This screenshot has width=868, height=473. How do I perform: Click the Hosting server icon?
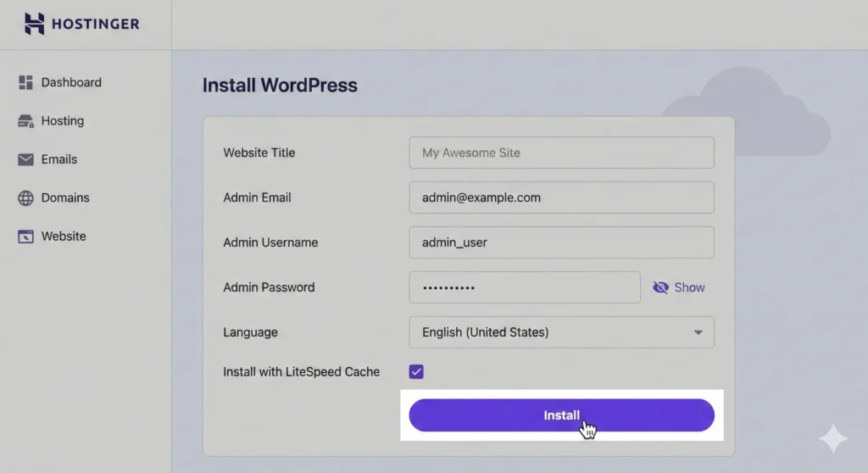tap(25, 120)
